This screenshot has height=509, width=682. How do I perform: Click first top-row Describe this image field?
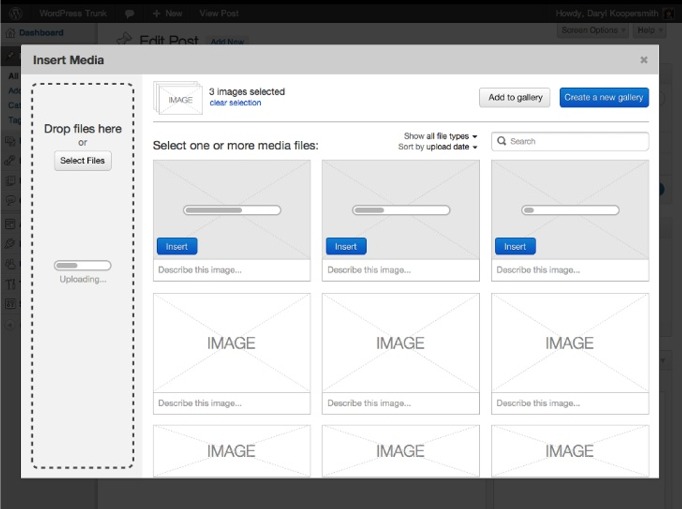(x=232, y=270)
